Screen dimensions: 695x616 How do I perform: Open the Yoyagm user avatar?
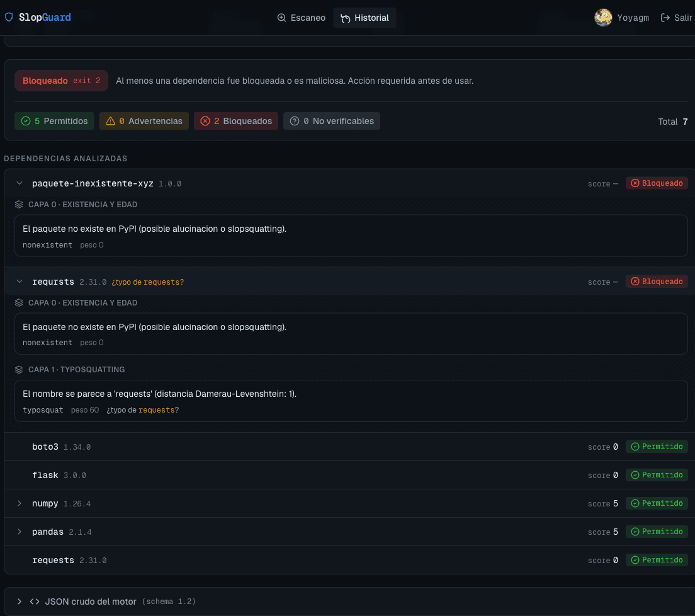603,18
